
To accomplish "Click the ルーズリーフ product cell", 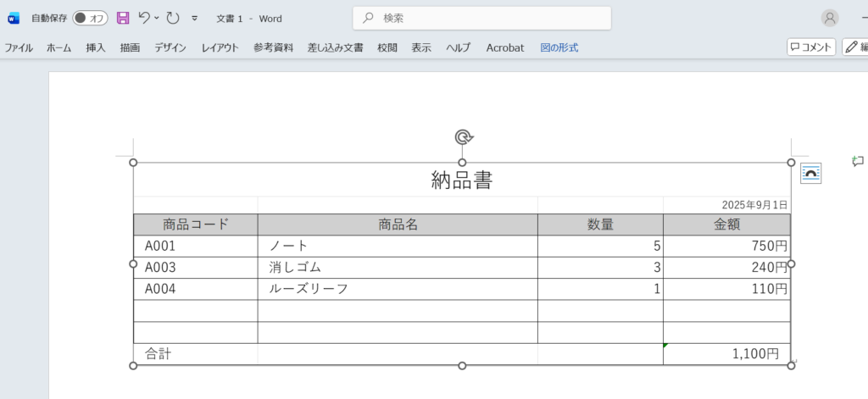I will [398, 290].
